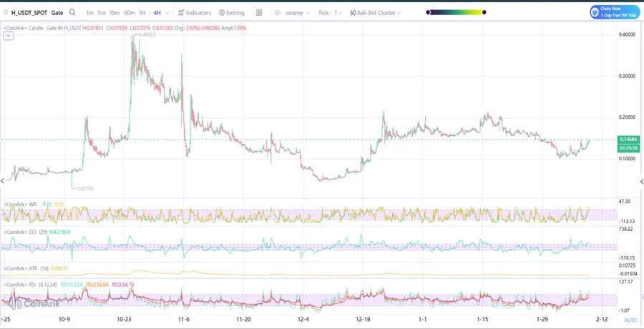The image size is (644, 329).
Task: Click left handle of color gradient slider
Action: pyautogui.click(x=429, y=12)
